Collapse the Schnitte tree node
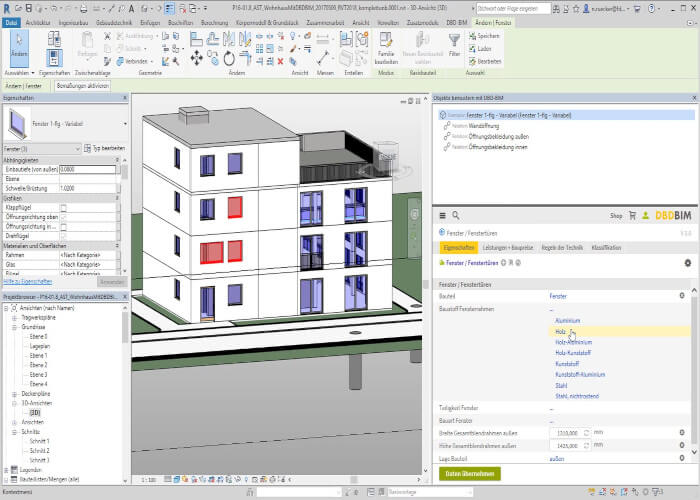Viewport: 700px width, 500px height. 14,432
